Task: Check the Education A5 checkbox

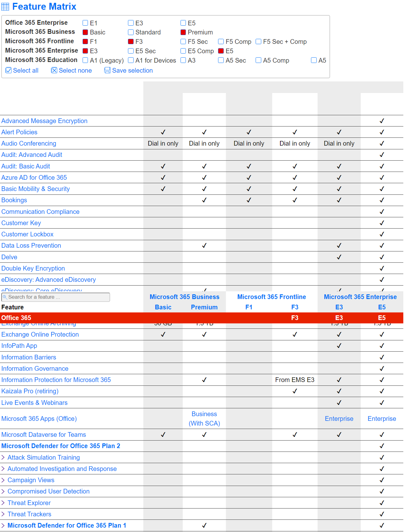Action: (314, 60)
